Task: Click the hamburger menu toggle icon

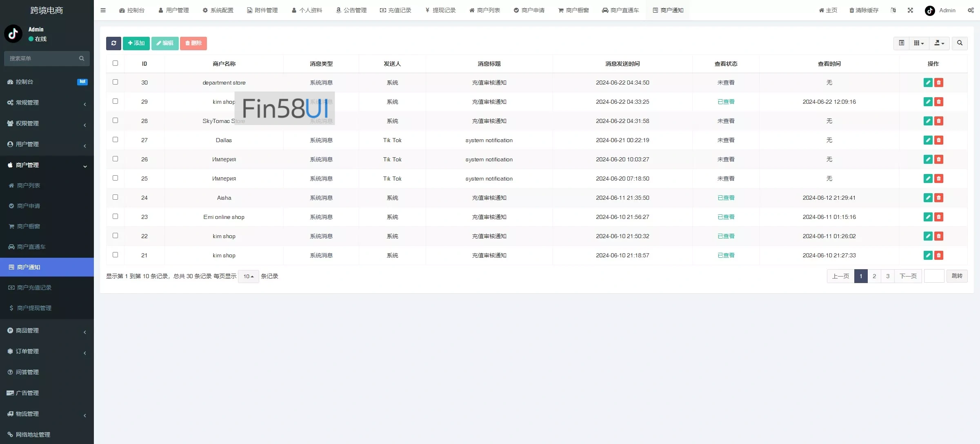Action: [103, 10]
